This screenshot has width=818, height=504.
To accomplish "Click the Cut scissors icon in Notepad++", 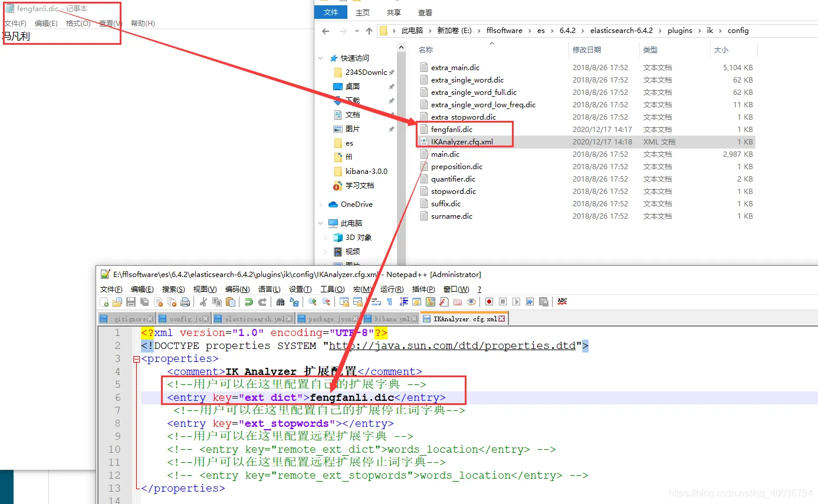I will pyautogui.click(x=203, y=302).
